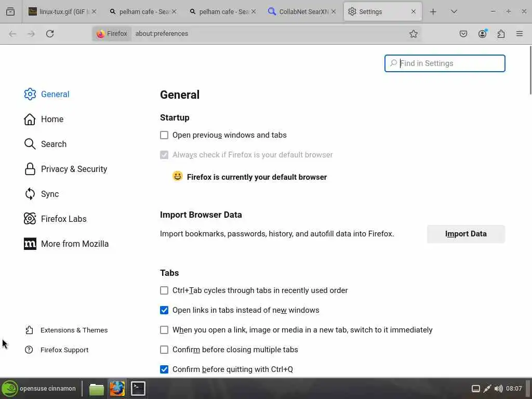This screenshot has height=399, width=532.
Task: Close the linux-tux.gif tab
Action: [x=94, y=11]
